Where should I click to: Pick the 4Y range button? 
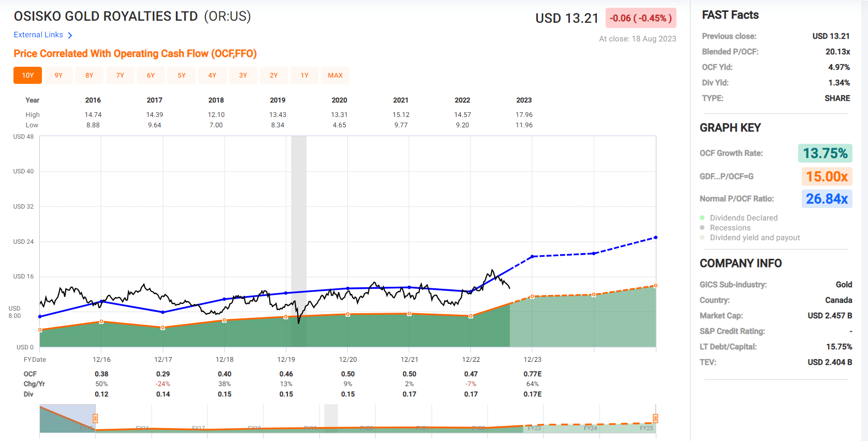point(212,75)
